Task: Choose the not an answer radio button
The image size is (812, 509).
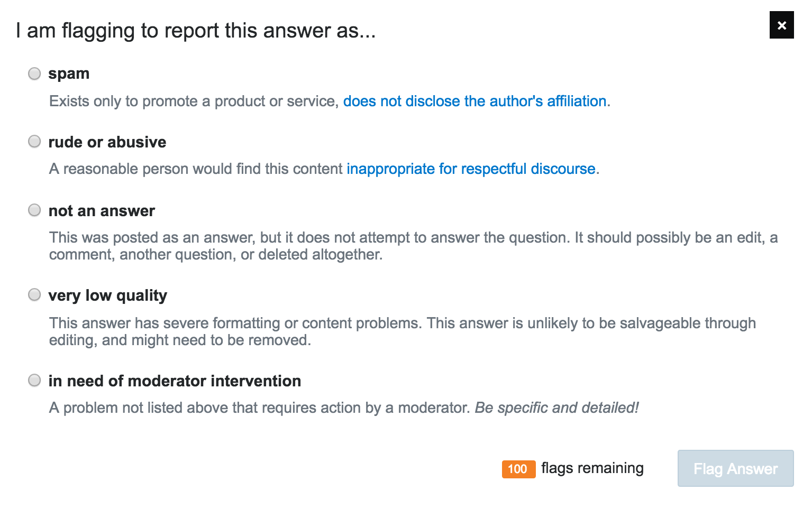Action: tap(34, 210)
